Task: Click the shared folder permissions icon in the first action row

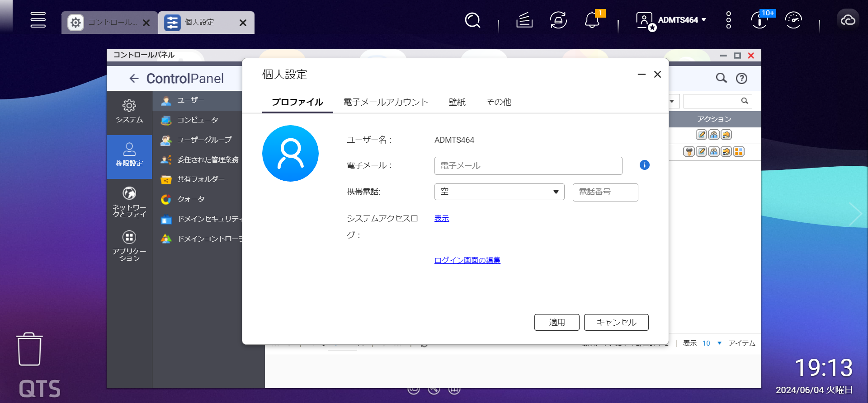Action: tap(726, 135)
